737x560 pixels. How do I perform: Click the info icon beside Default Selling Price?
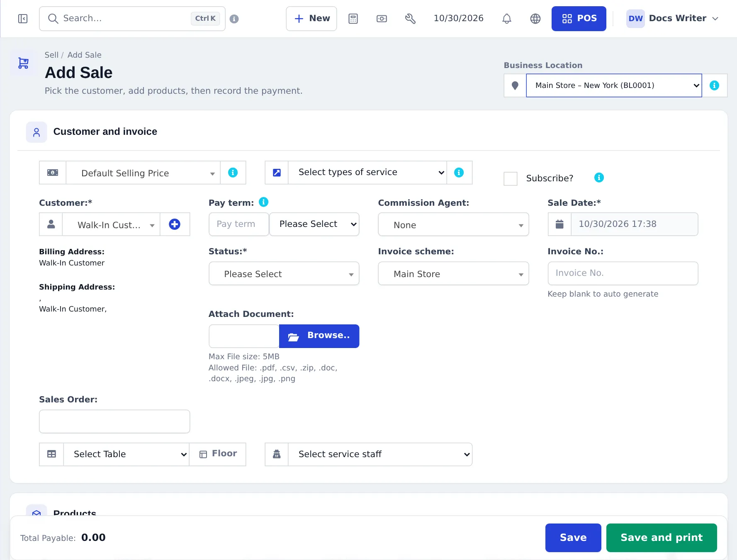[x=233, y=173]
